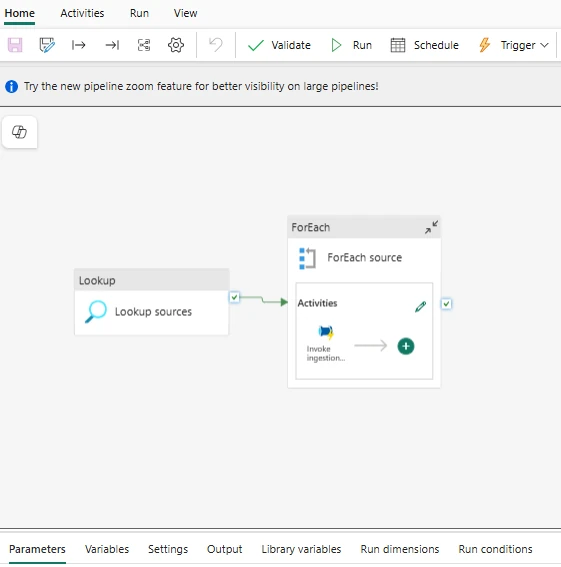Click the Activities label inside ForEach
The height and width of the screenshot is (567, 561).
(317, 303)
